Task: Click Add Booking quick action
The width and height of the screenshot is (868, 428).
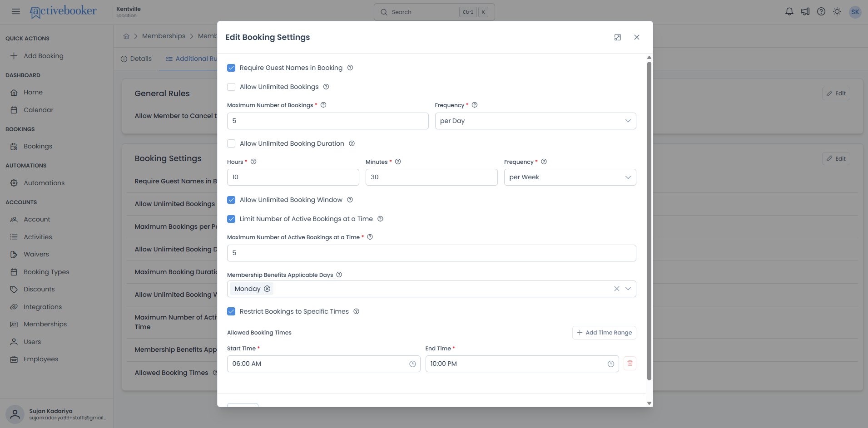Action: point(44,56)
